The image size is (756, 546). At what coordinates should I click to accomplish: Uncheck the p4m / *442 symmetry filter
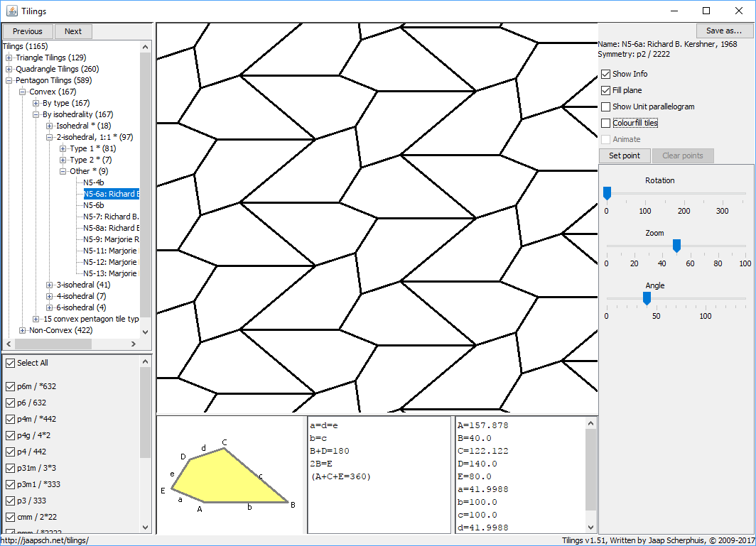10,419
